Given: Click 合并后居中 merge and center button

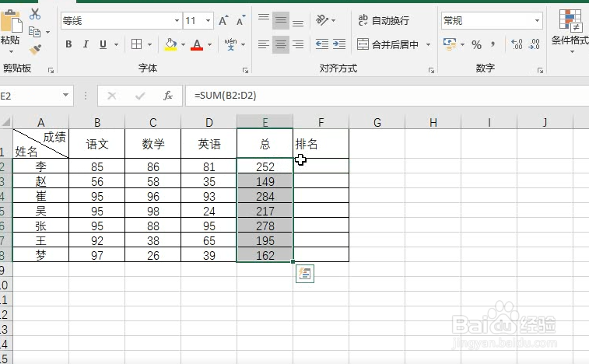Looking at the screenshot, I should point(387,44).
